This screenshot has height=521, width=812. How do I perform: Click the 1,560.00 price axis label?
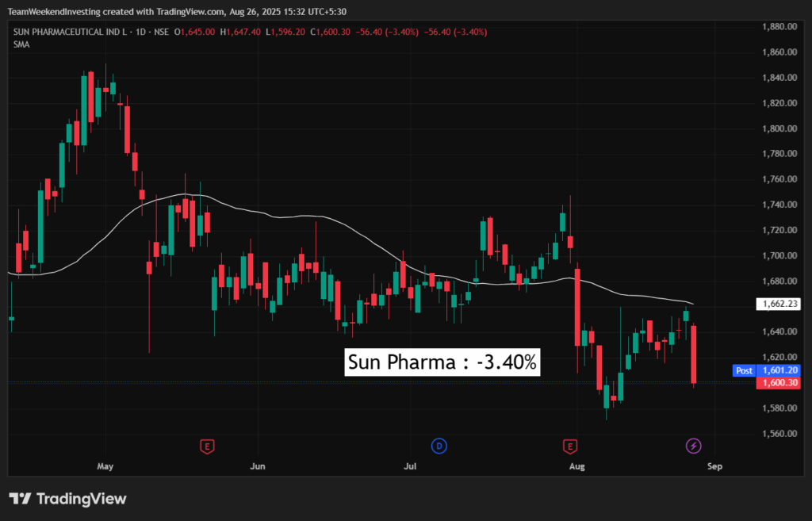(779, 434)
